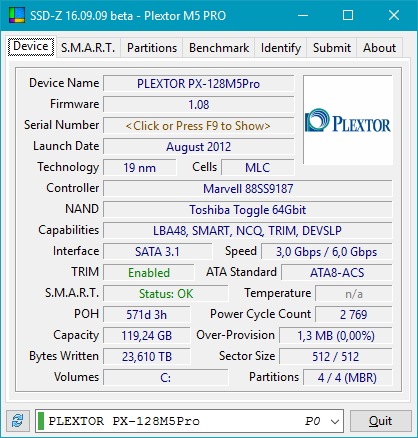Image resolution: width=418 pixels, height=438 pixels.
Task: Click the Volumes value C:
Action: pos(166,378)
